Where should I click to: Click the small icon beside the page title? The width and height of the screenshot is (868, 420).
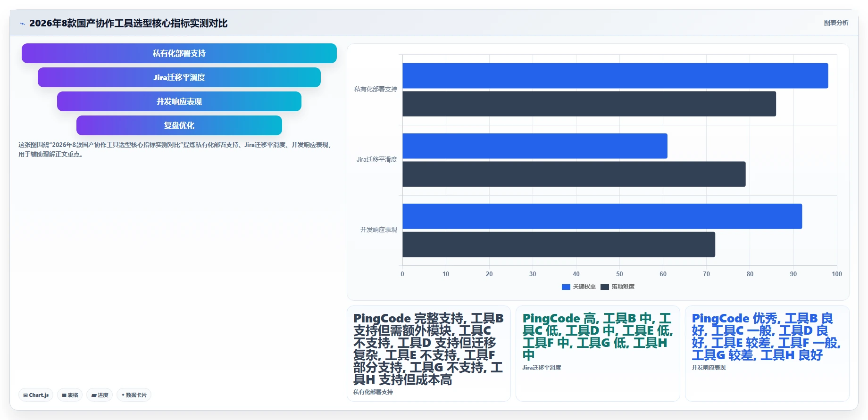tap(22, 24)
